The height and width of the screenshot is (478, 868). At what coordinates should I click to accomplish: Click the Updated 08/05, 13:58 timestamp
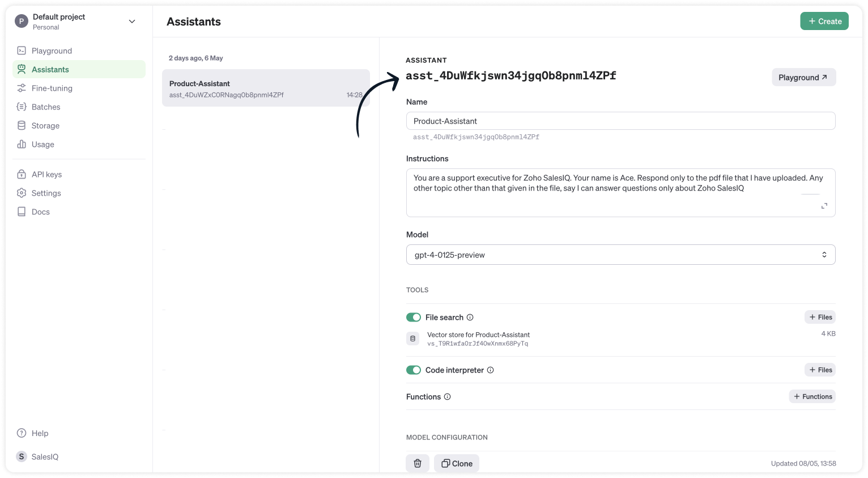click(x=803, y=463)
